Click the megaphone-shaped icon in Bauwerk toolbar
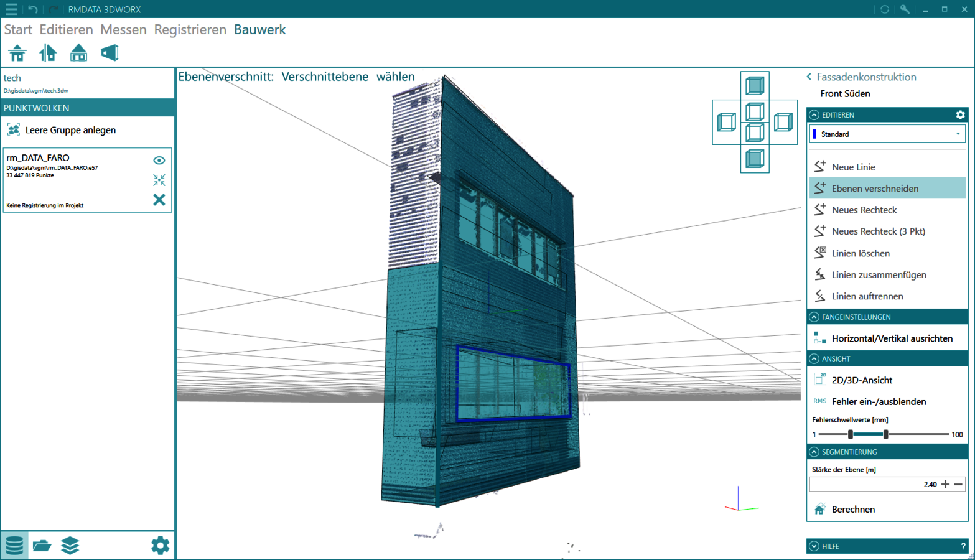The height and width of the screenshot is (560, 975). tap(110, 54)
